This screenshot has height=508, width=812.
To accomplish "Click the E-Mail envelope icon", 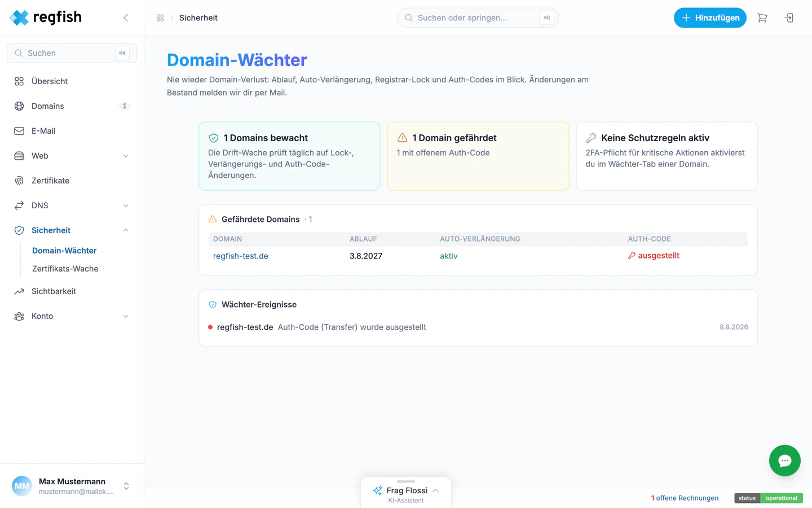I will click(19, 131).
